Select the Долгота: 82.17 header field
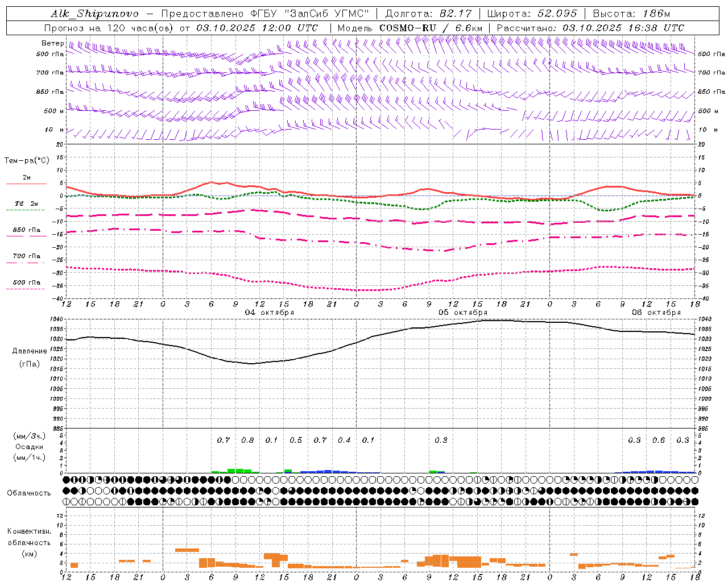The width and height of the screenshot is (728, 582). (428, 14)
